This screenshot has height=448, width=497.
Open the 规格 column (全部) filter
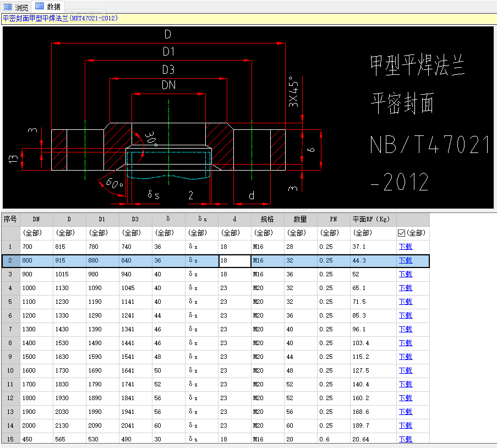click(263, 233)
